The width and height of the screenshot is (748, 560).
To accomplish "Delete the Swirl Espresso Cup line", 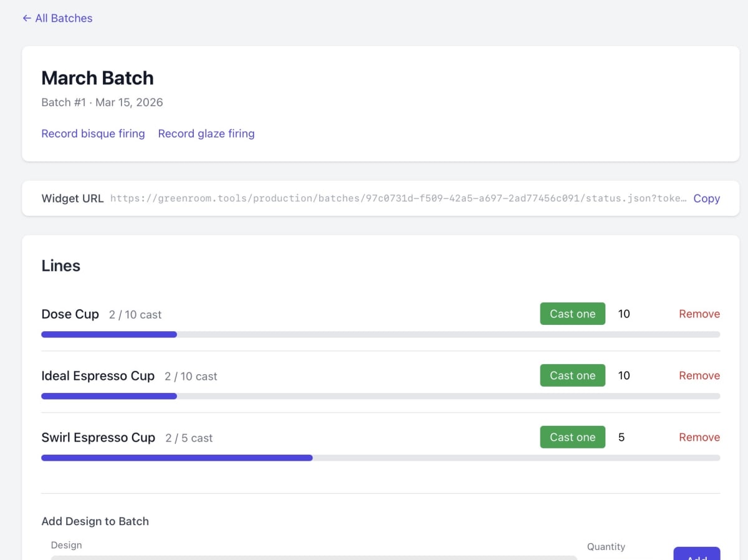I will coord(699,437).
